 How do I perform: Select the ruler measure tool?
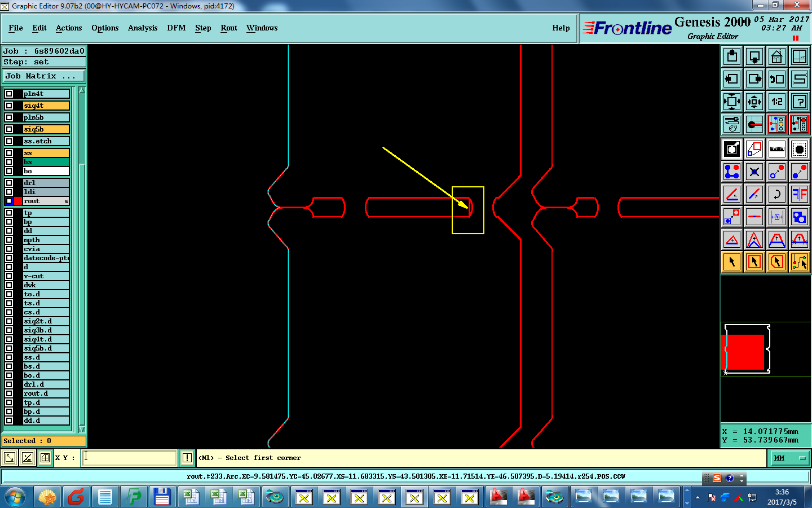777,149
